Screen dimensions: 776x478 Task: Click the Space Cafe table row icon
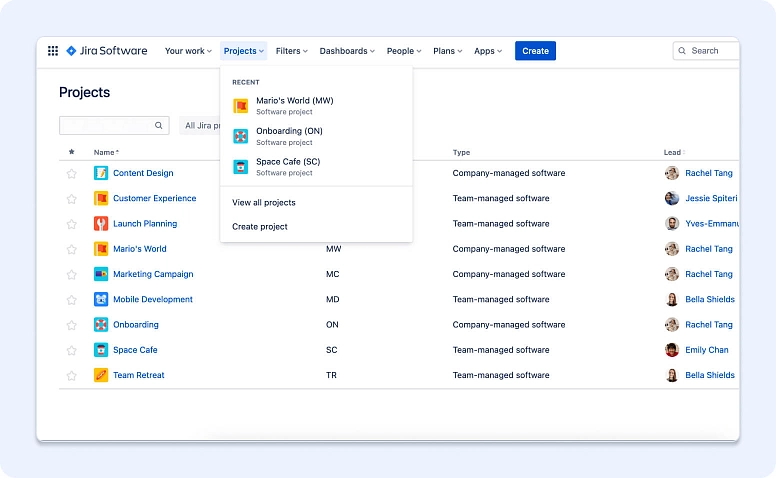(101, 350)
